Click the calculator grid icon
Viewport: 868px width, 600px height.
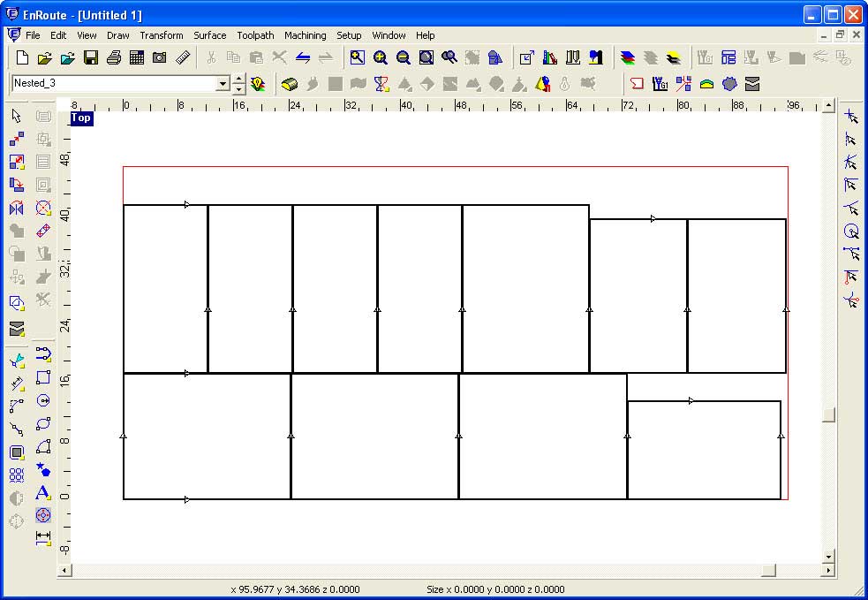(x=137, y=57)
